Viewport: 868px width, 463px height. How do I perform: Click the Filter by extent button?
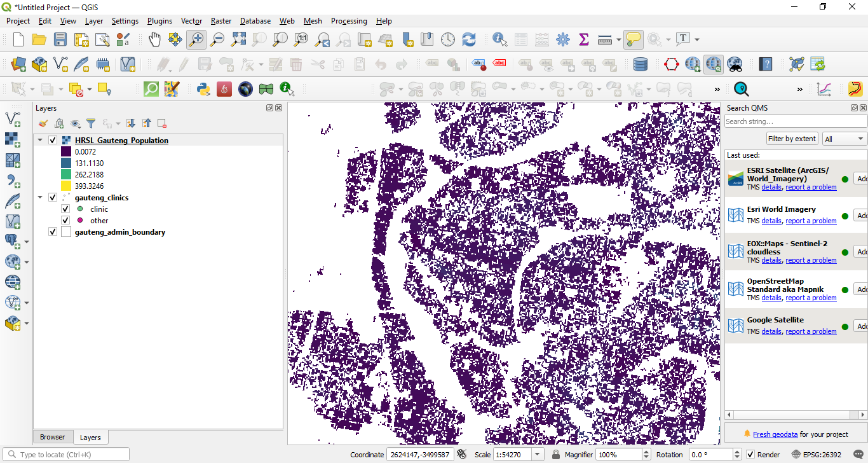point(792,139)
